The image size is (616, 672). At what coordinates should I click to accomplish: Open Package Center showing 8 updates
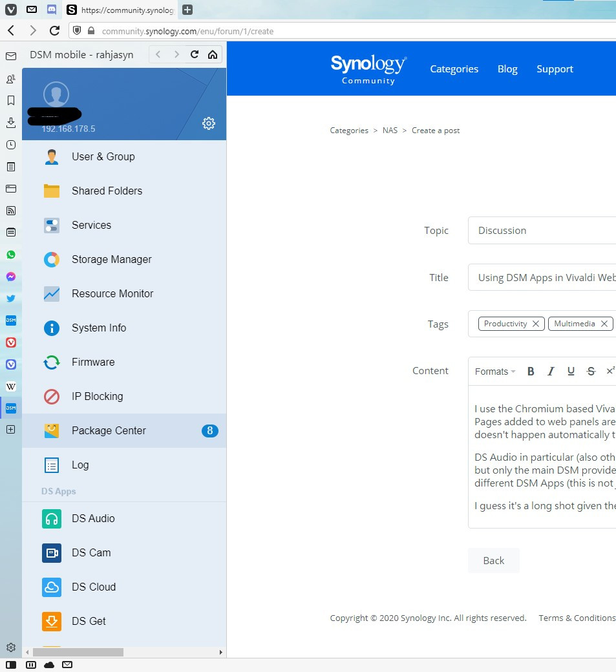[110, 430]
